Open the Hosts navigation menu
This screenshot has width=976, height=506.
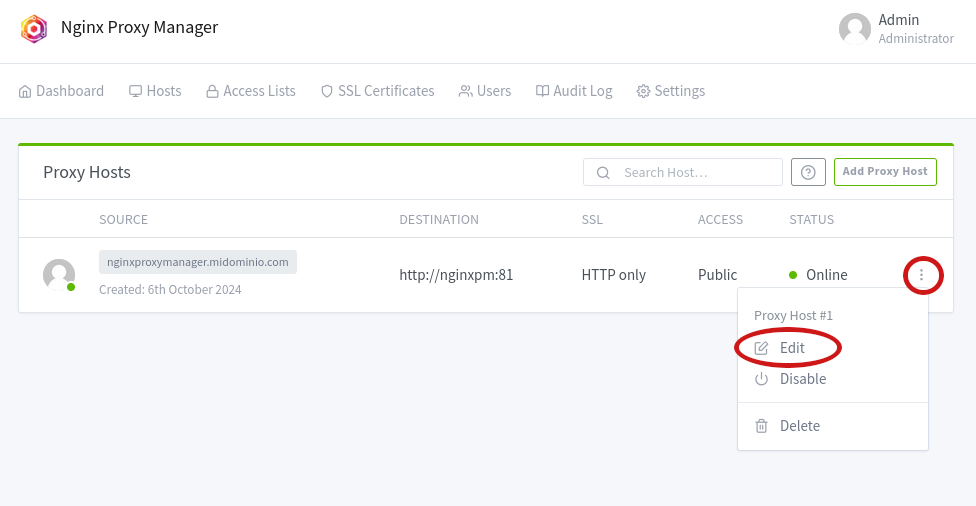point(155,91)
